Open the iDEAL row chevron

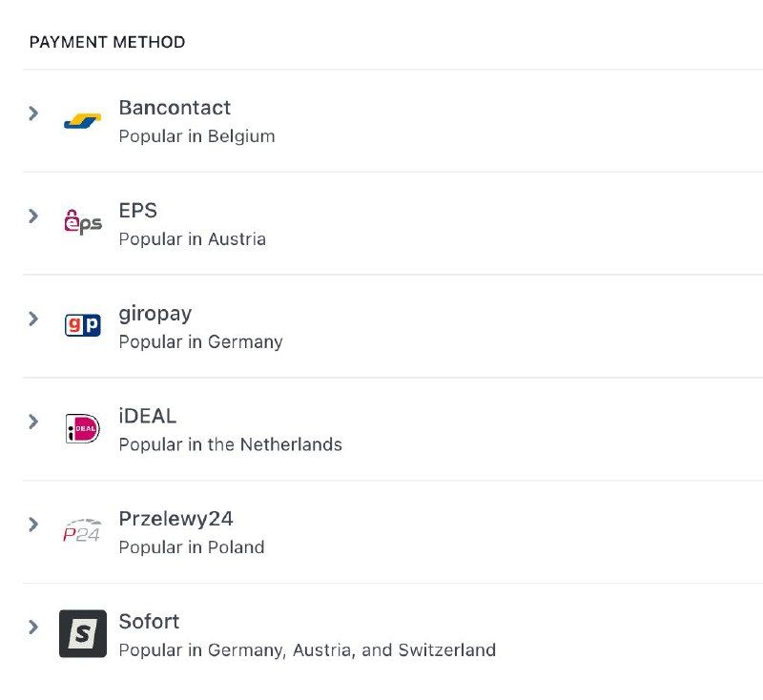click(33, 422)
